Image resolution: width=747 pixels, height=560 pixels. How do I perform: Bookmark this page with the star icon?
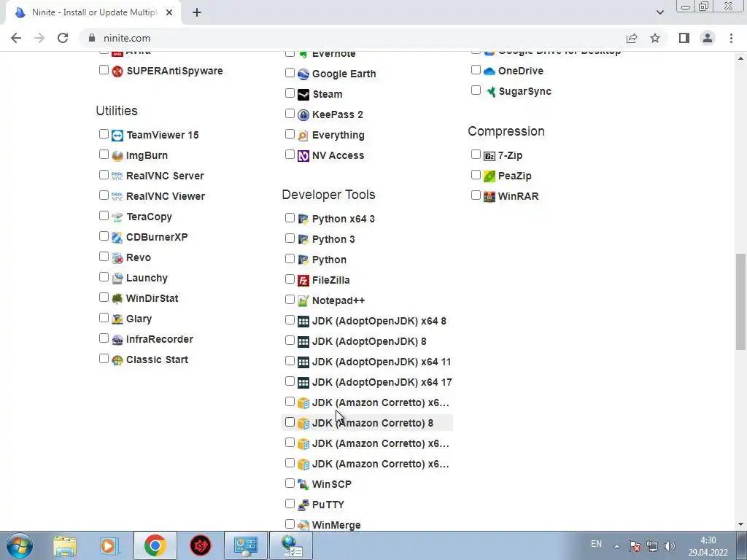point(655,38)
